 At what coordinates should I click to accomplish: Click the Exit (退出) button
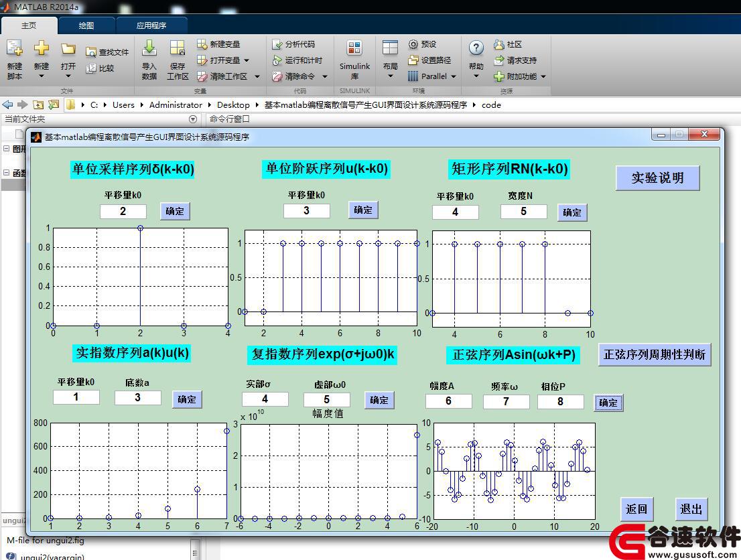pyautogui.click(x=691, y=509)
